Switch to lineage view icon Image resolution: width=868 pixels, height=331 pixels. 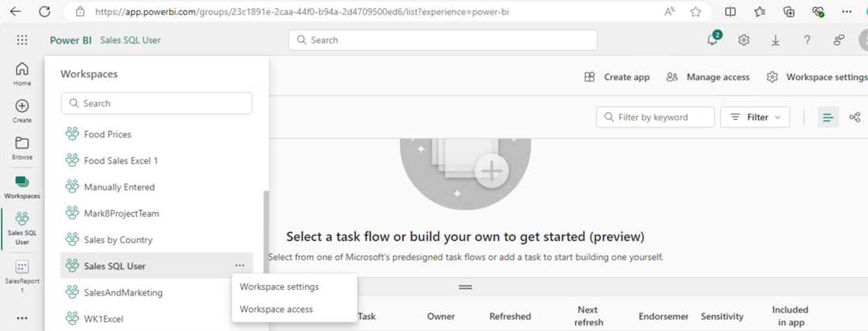pyautogui.click(x=855, y=118)
